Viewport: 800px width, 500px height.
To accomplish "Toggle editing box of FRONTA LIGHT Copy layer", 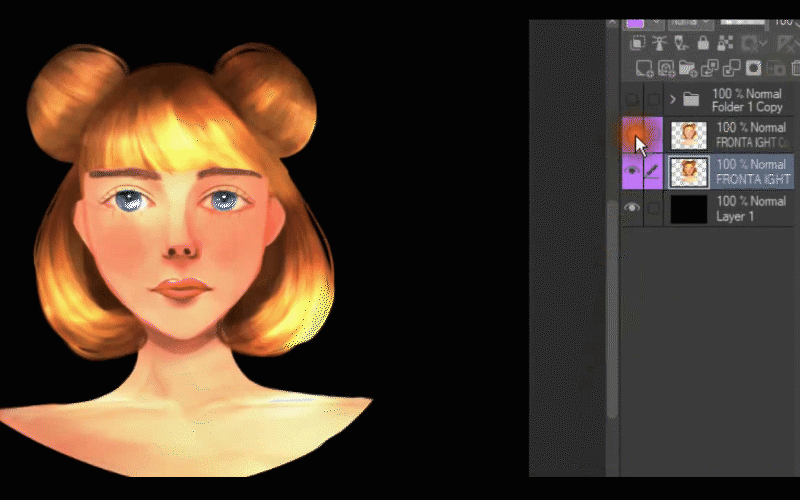I will tap(653, 135).
